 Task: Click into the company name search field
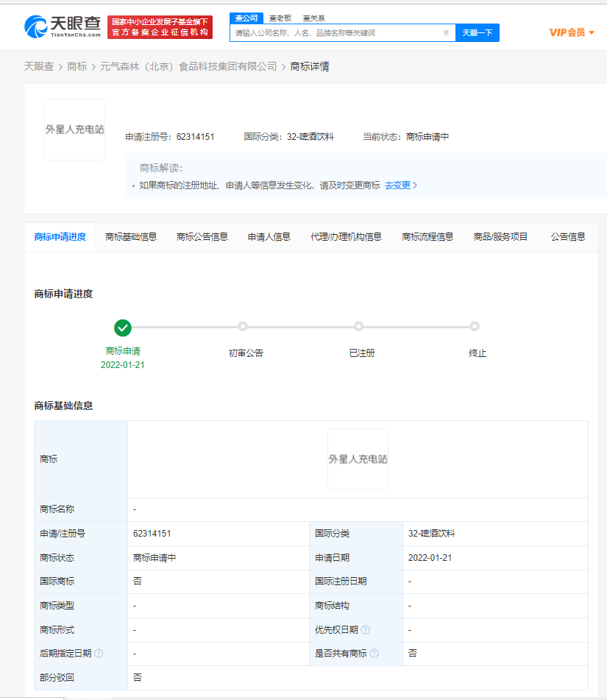tap(336, 32)
